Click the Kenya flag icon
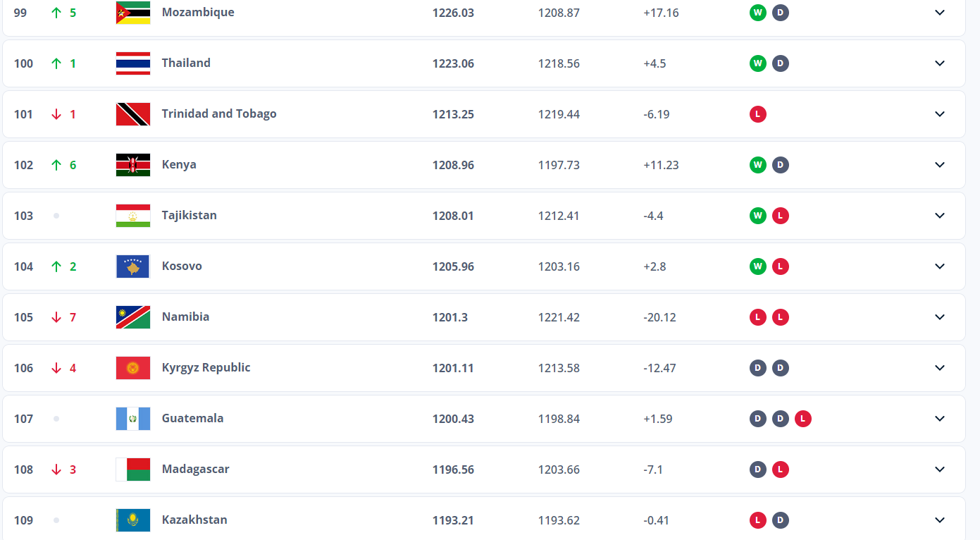The width and height of the screenshot is (980, 540). (x=132, y=165)
